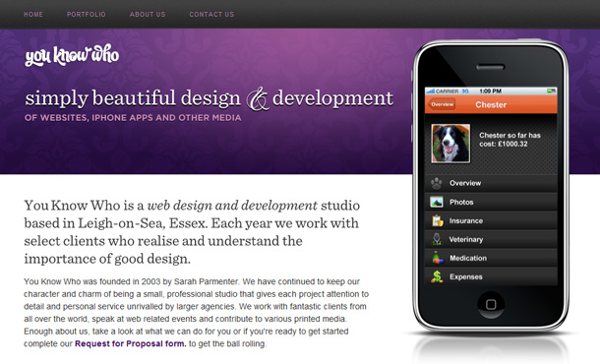Select the Veterinary row label
The height and width of the screenshot is (364, 600).
466,240
